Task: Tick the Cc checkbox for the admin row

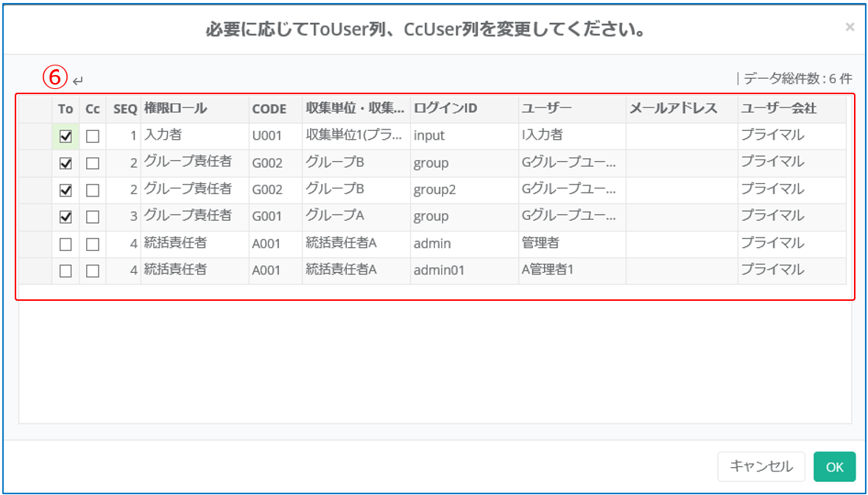Action: click(92, 243)
